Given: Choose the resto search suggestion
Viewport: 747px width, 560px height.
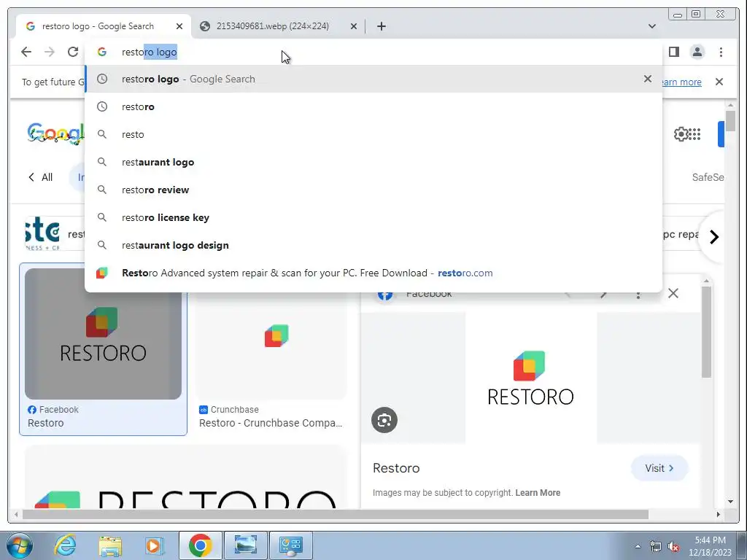Looking at the screenshot, I should [x=373, y=134].
